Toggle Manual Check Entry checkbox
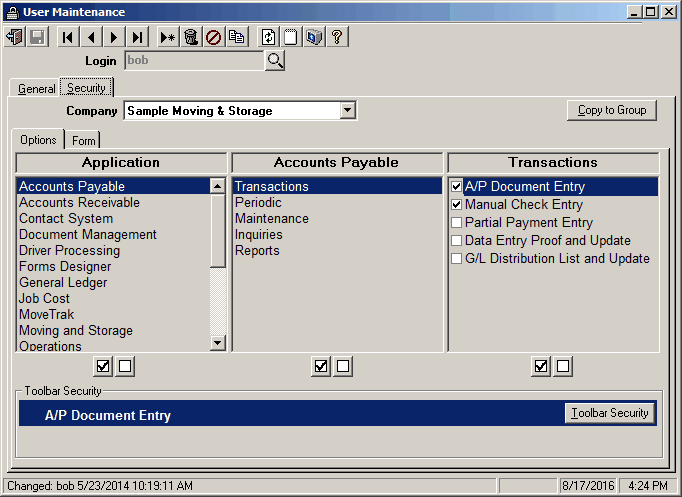Image resolution: width=682 pixels, height=497 pixels. tap(456, 204)
